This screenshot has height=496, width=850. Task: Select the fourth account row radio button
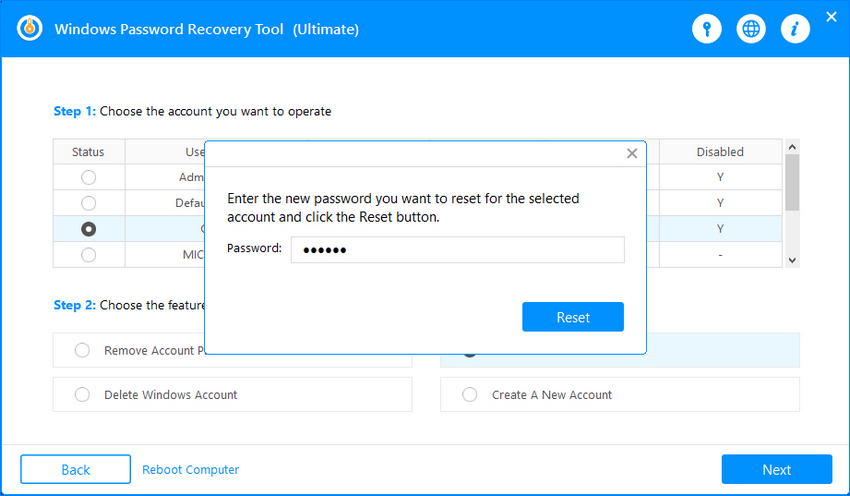click(x=88, y=255)
